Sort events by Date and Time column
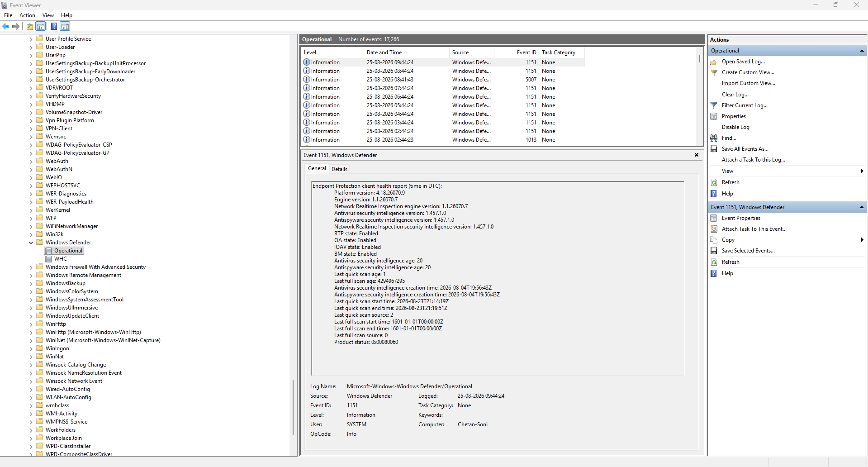Screen dimensions: 868x467 point(407,52)
